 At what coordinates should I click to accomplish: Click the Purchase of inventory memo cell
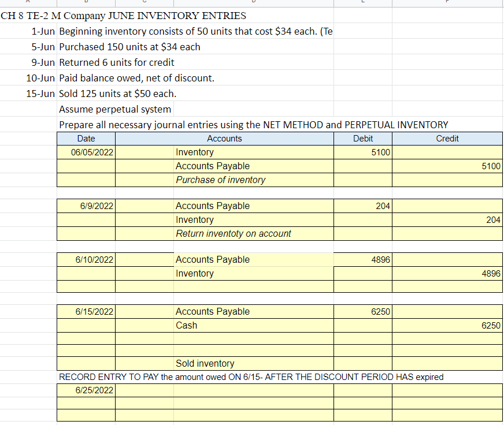(224, 180)
